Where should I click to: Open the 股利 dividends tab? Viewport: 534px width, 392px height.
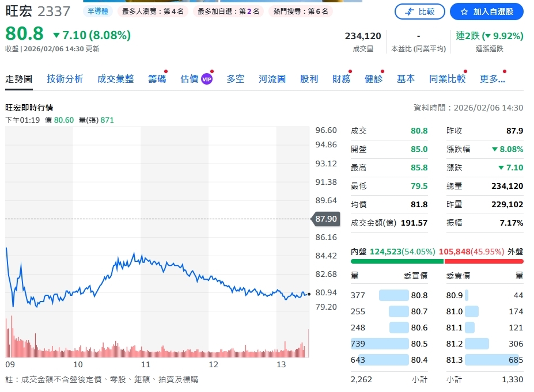point(309,79)
